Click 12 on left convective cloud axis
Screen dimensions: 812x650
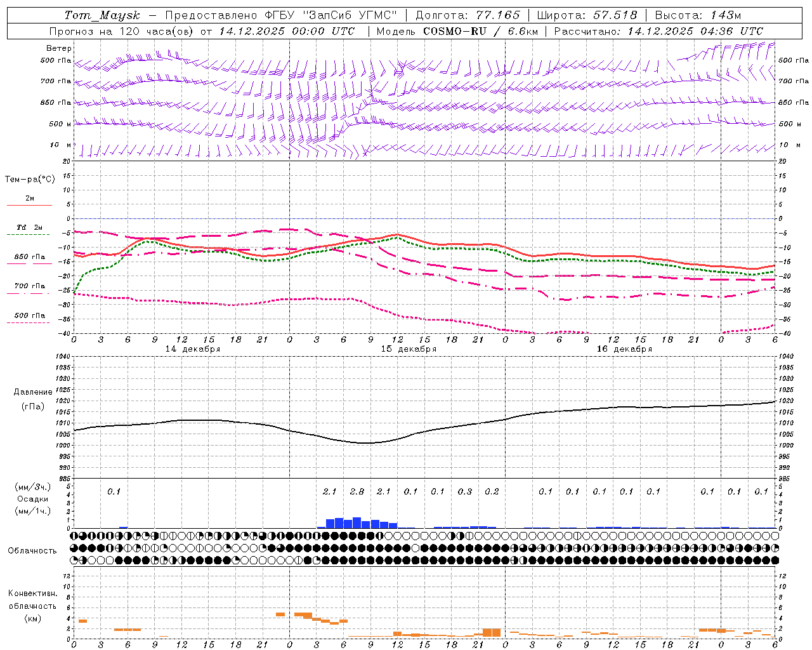67,576
